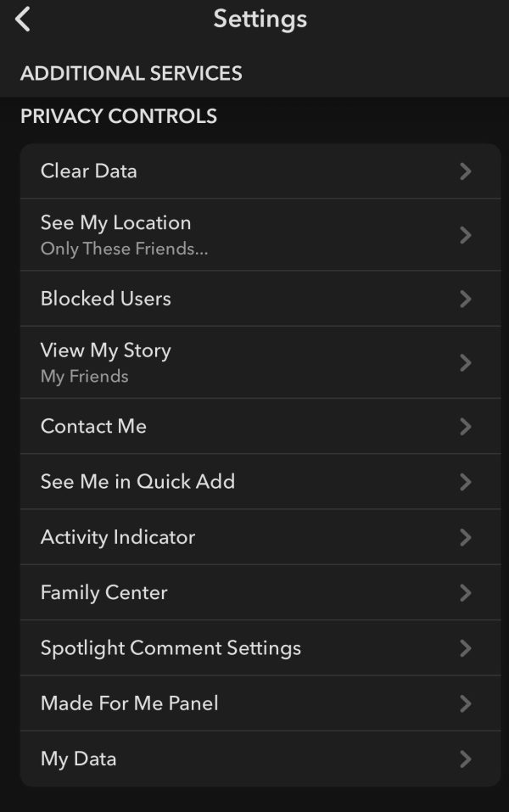Expand the See My Location chevron

point(466,233)
